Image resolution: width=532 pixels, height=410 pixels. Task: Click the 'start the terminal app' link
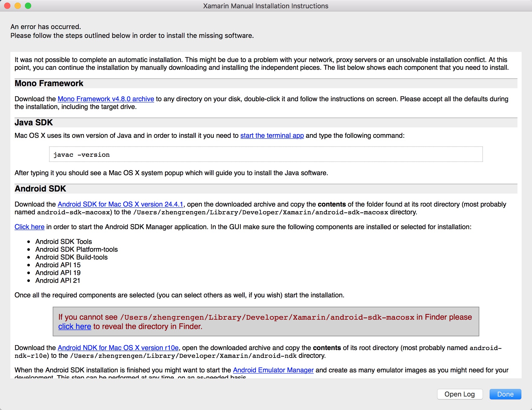272,135
